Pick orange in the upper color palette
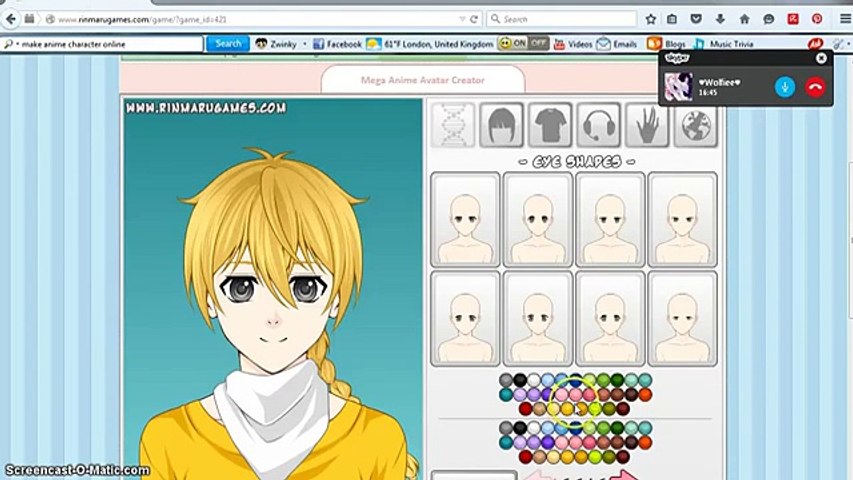 pos(646,395)
